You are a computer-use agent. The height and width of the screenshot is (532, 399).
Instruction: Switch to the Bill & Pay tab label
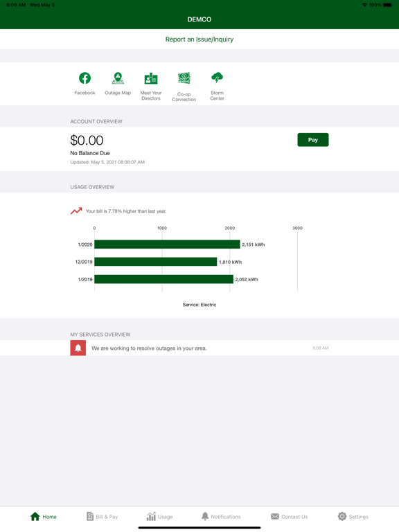click(107, 517)
